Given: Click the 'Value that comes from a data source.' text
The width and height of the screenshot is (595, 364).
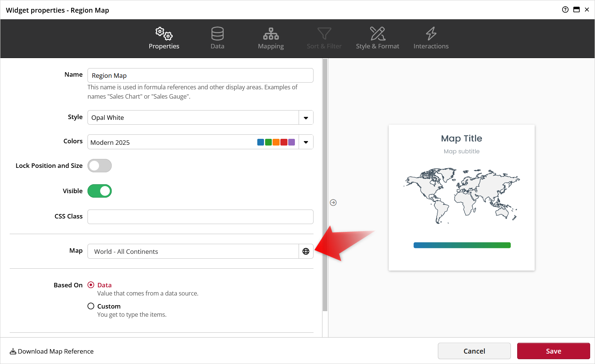Looking at the screenshot, I should pyautogui.click(x=148, y=293).
